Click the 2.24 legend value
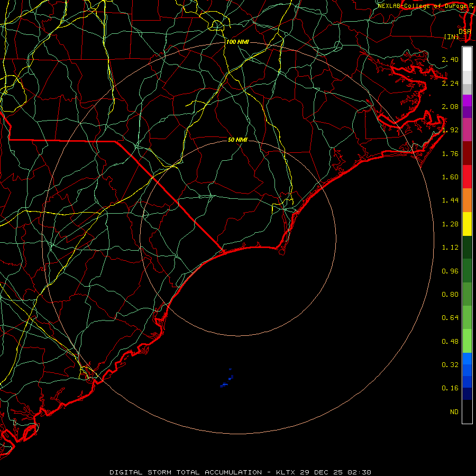The image size is (476, 476). 450,83
